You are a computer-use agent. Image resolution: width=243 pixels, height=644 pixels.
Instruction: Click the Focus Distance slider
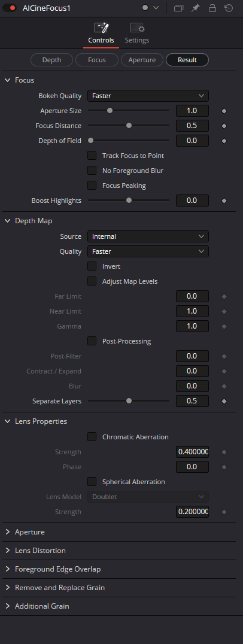pyautogui.click(x=129, y=126)
